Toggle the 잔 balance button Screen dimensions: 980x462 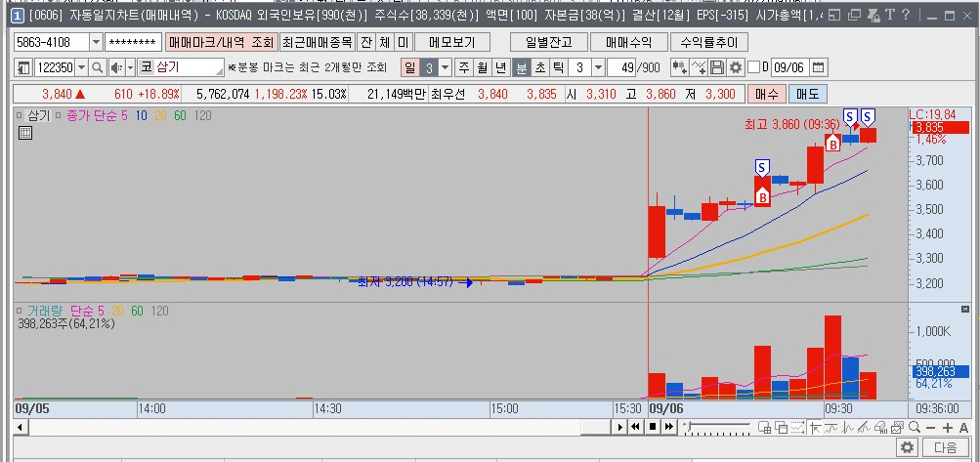click(365, 43)
